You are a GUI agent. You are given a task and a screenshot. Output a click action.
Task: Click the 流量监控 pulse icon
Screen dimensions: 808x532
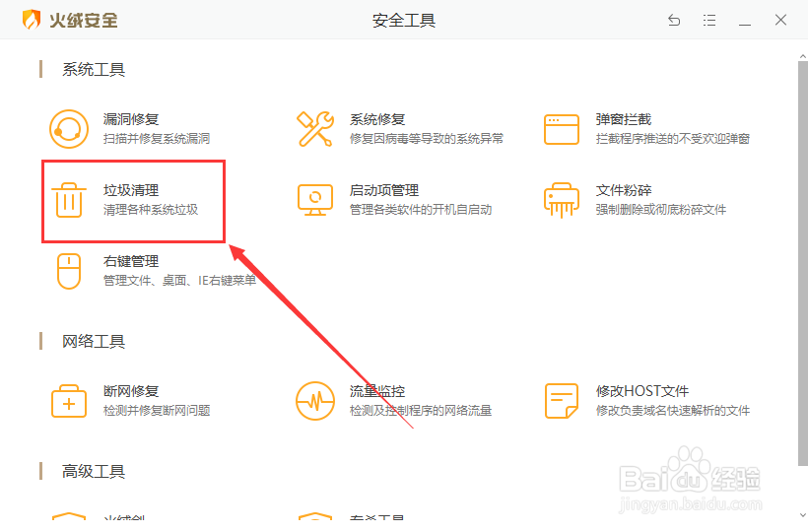[315, 401]
